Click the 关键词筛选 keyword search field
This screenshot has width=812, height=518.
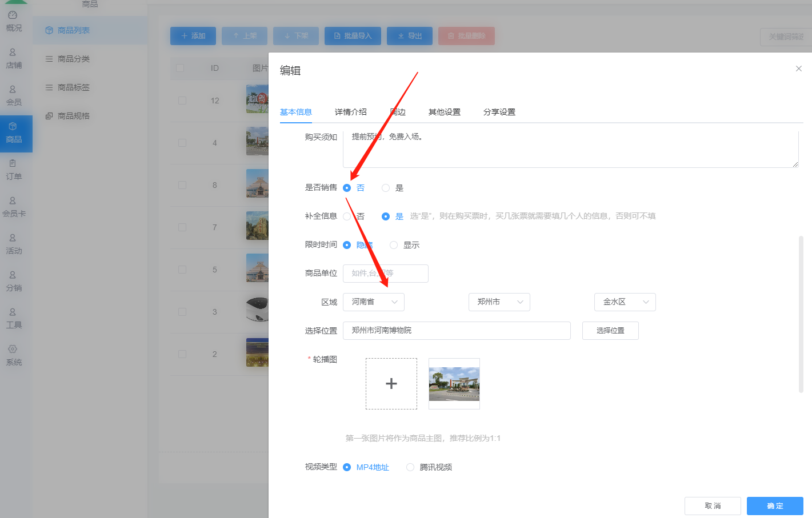tap(786, 37)
